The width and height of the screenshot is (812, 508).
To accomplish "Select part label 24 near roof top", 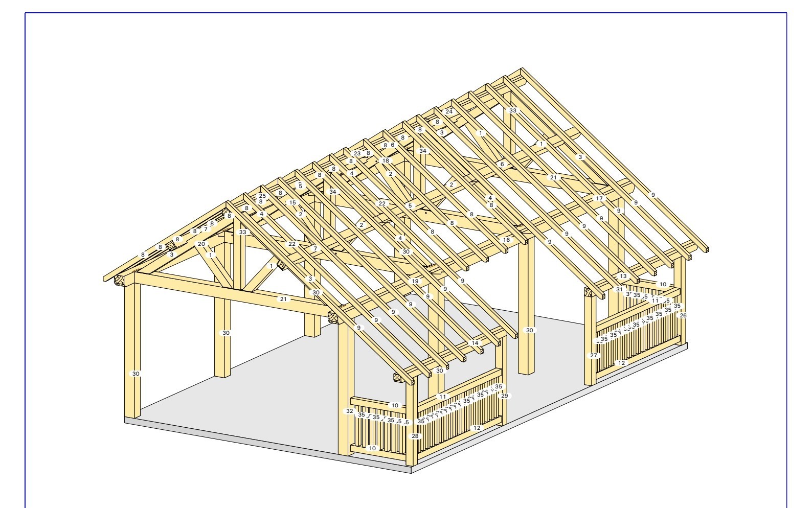I will 449,111.
